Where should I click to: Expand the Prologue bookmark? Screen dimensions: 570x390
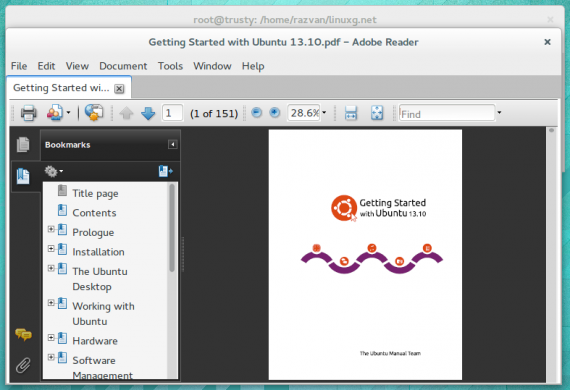[51, 229]
